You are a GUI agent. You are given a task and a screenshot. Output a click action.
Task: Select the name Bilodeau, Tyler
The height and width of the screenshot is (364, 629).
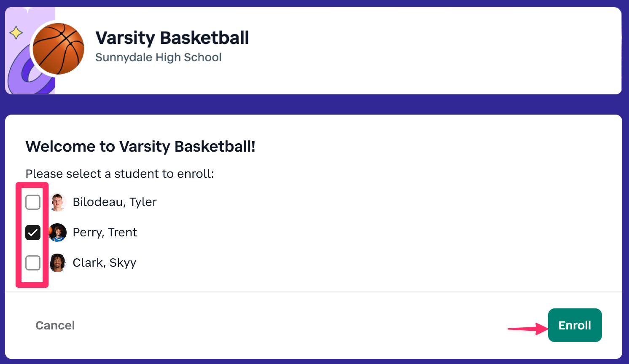(x=115, y=202)
